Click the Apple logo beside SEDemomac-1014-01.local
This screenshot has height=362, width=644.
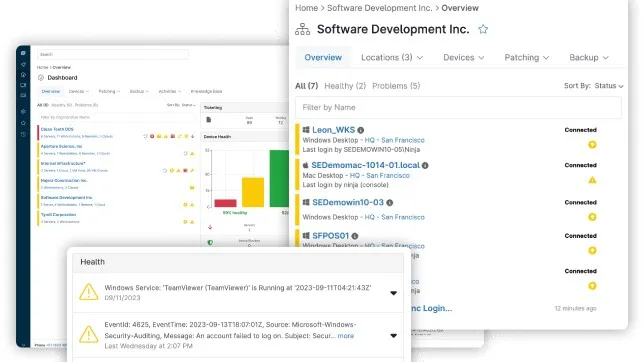[306, 165]
